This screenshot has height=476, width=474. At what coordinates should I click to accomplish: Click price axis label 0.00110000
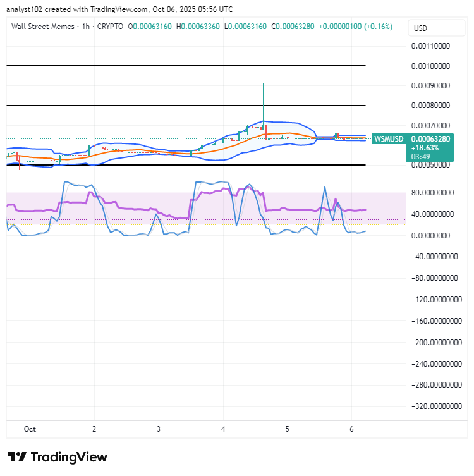point(430,46)
